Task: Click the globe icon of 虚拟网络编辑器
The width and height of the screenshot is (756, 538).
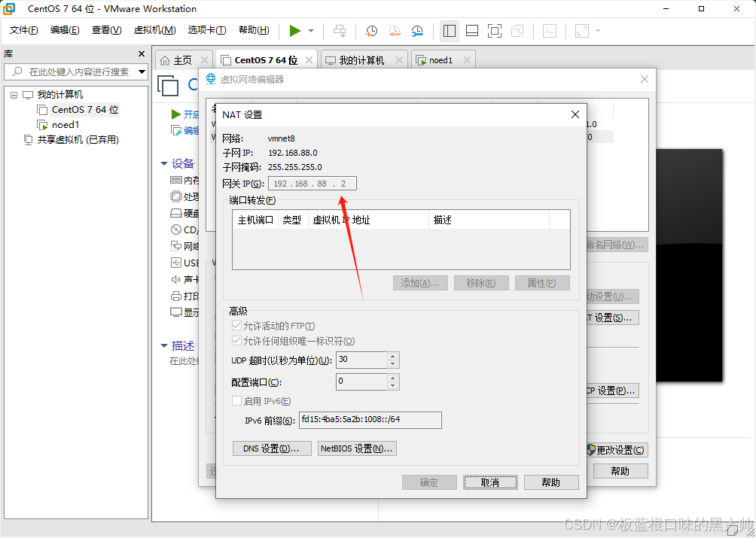Action: 211,79
